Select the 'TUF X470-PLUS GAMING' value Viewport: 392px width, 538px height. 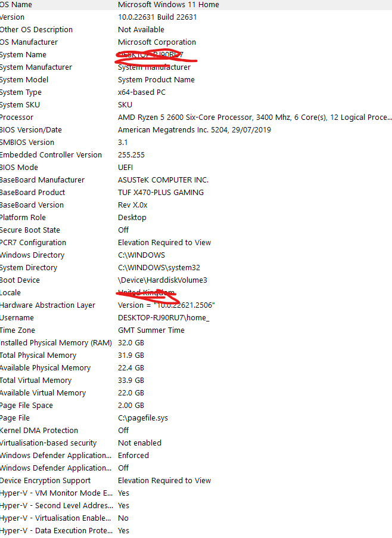tap(161, 193)
